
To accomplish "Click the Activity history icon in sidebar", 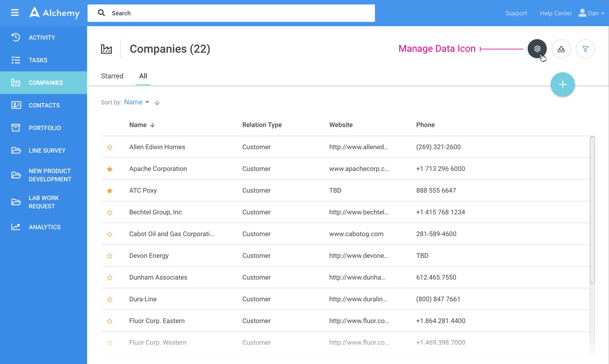I will (16, 37).
